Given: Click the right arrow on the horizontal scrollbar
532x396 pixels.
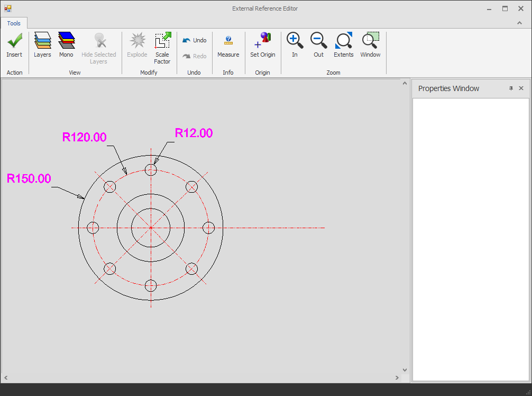Looking at the screenshot, I should (397, 377).
